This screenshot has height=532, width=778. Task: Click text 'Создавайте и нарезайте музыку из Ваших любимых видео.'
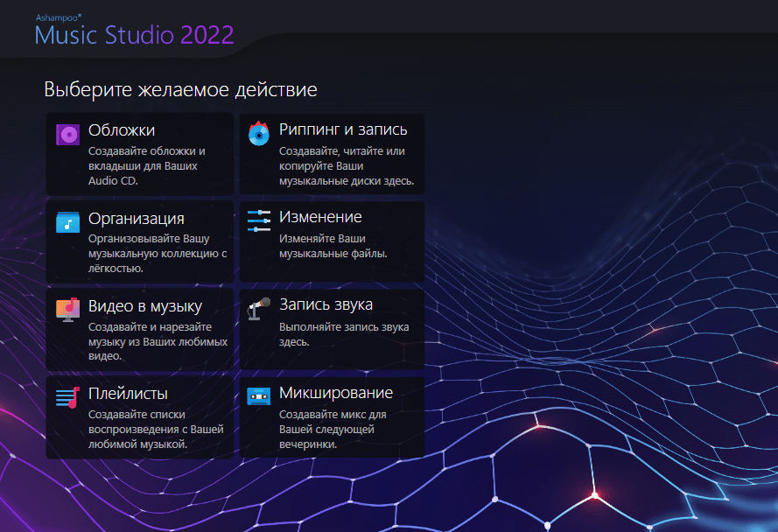pos(158,341)
